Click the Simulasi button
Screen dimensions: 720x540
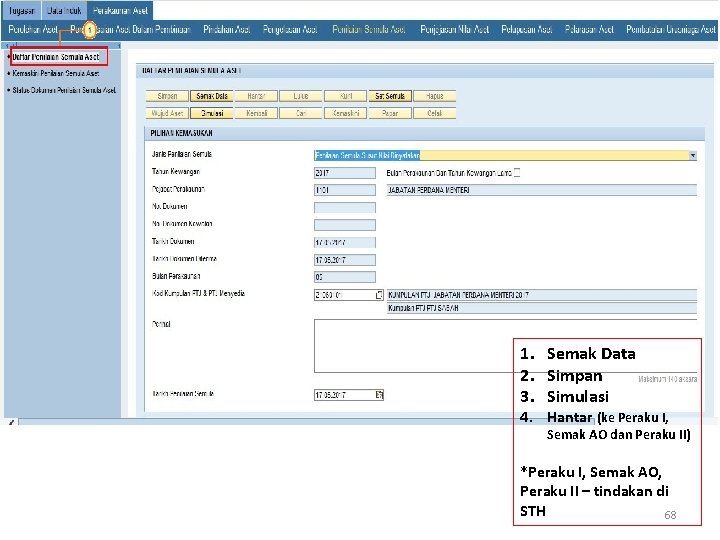point(212,113)
